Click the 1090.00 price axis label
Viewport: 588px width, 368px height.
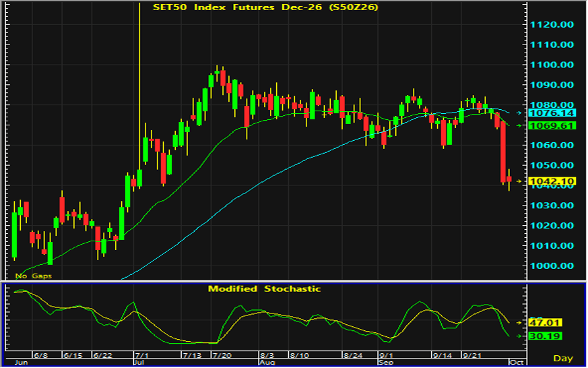[x=552, y=85]
